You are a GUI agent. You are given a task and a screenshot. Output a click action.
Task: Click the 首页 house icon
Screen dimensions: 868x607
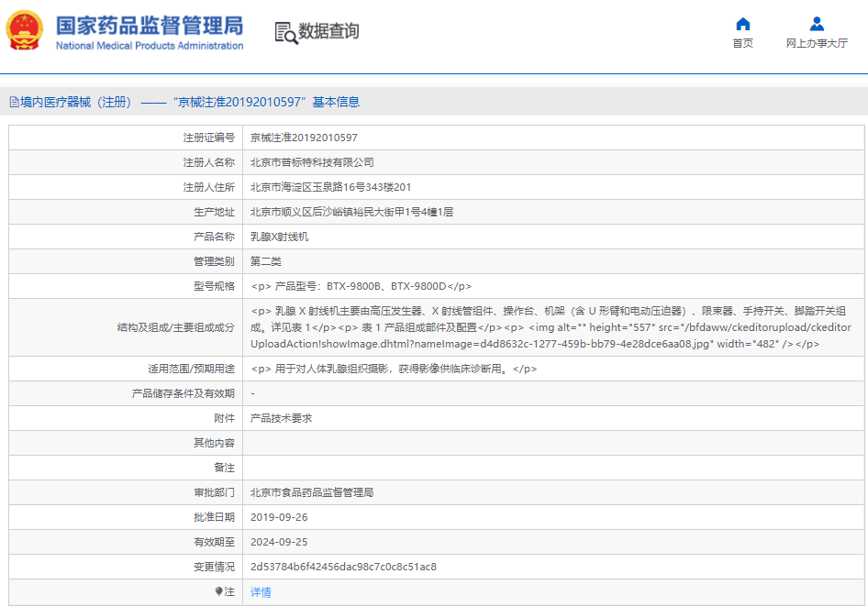point(743,24)
